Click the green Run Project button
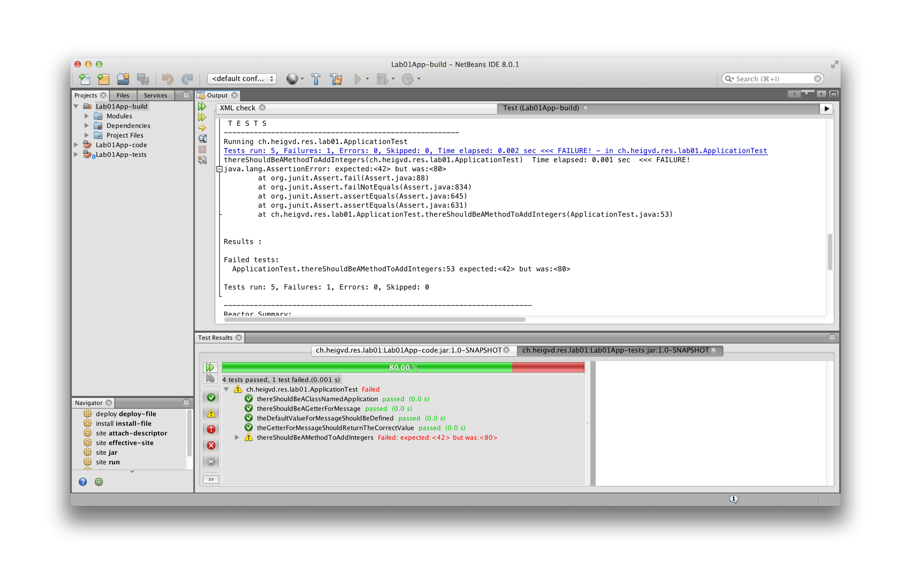Viewport: 911px width, 588px height. (358, 79)
